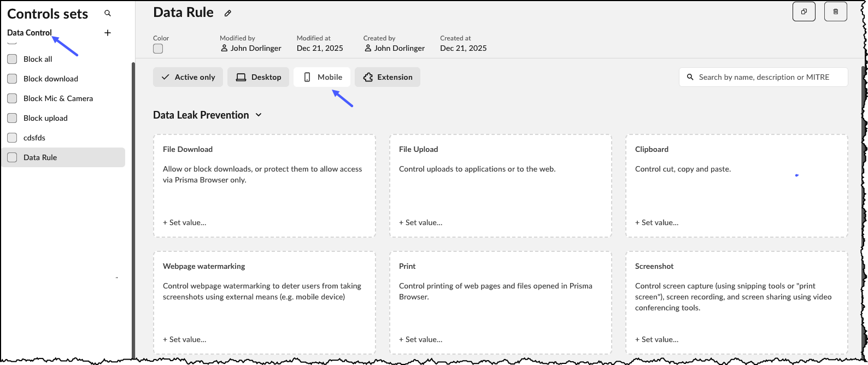Click the magnifier icon in the search field
868x365 pixels.
coord(690,77)
